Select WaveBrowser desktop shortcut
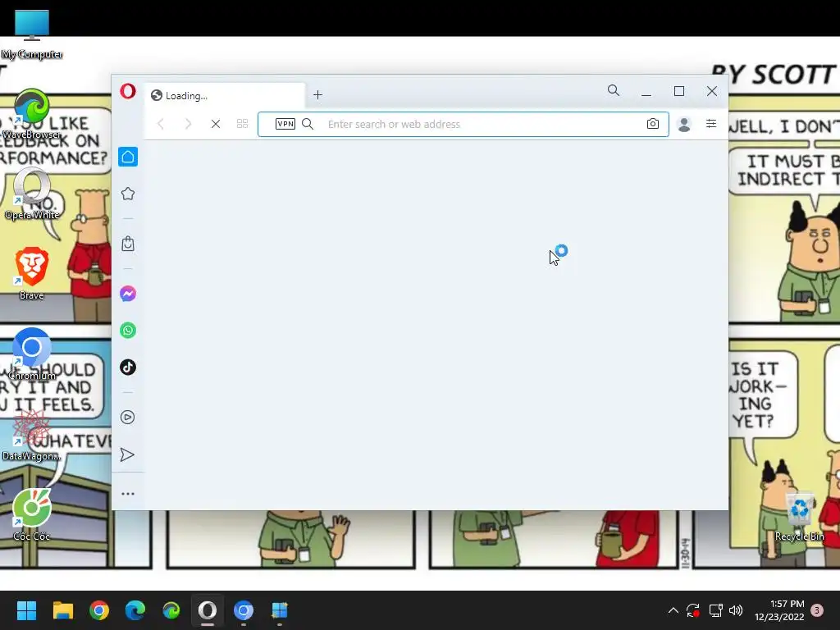This screenshot has height=630, width=840. (32, 114)
